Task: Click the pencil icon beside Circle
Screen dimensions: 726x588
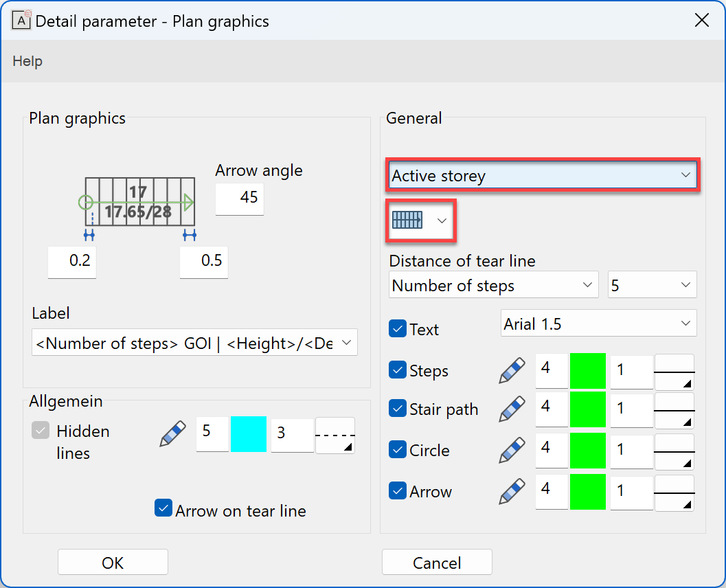Action: (x=512, y=451)
